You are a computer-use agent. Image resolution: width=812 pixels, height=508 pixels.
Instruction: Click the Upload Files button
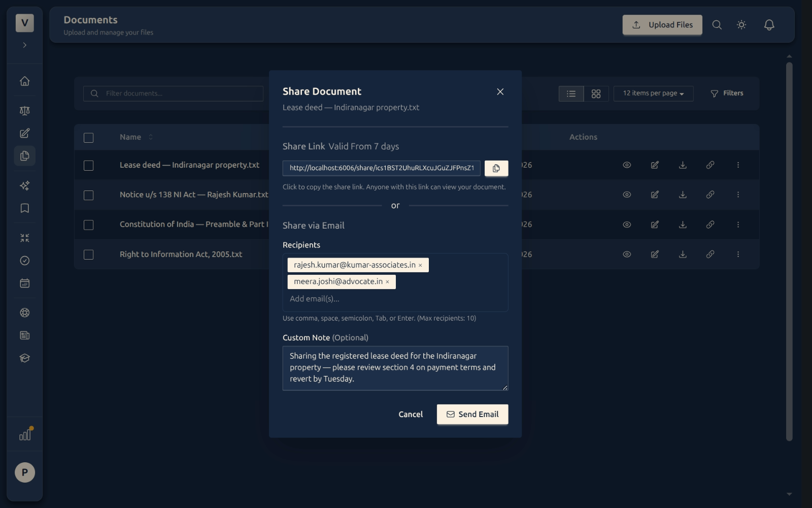coord(662,25)
